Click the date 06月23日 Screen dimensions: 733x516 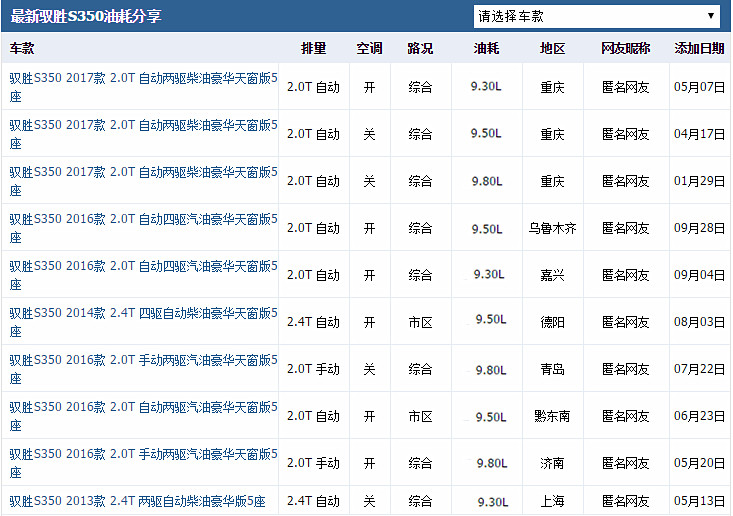point(699,416)
